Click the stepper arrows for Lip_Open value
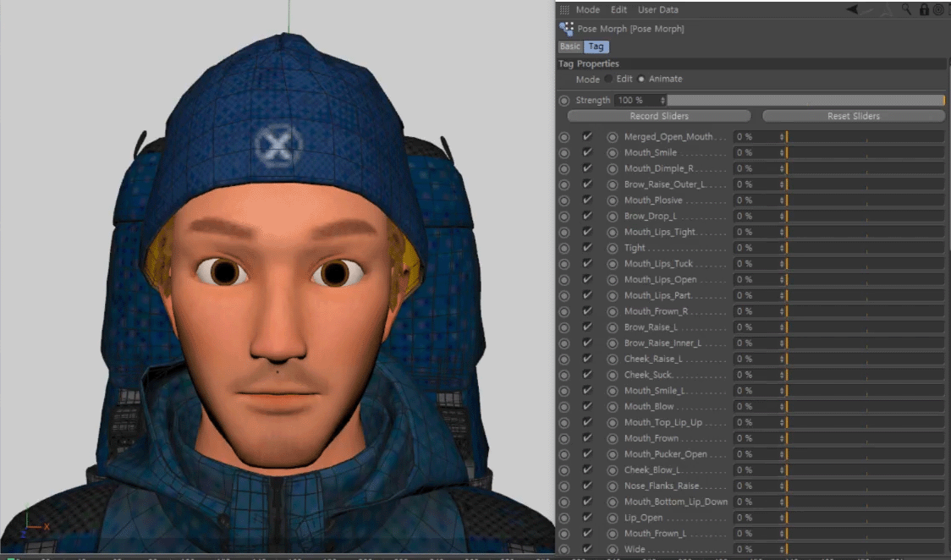The image size is (951, 560). 782,518
